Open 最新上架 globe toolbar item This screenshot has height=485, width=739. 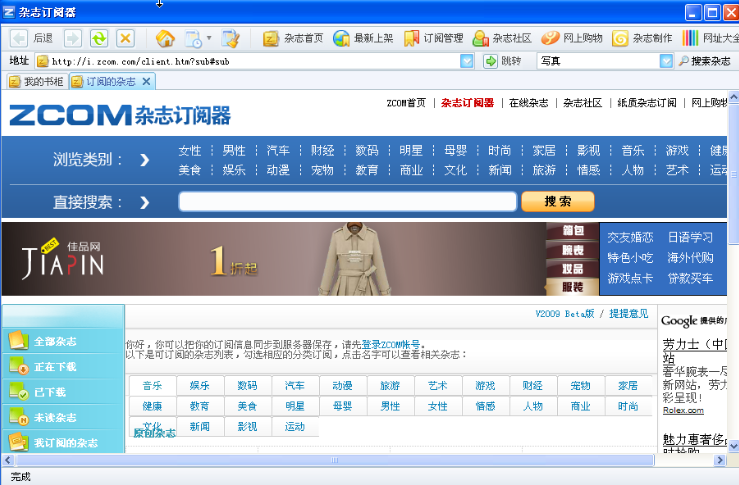(x=363, y=38)
